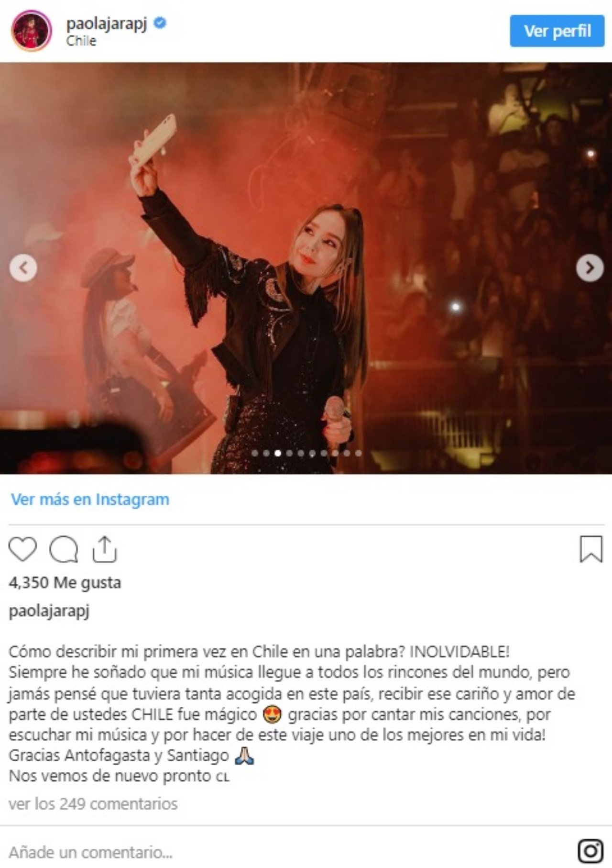Image resolution: width=612 pixels, height=868 pixels.
Task: Open the Chile location link
Action: pyautogui.click(x=81, y=41)
